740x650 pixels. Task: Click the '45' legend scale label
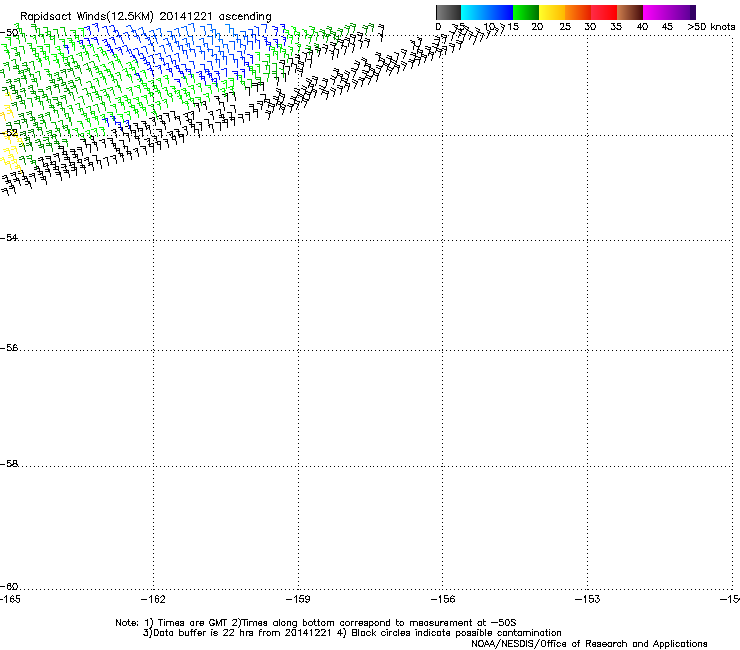click(x=667, y=27)
